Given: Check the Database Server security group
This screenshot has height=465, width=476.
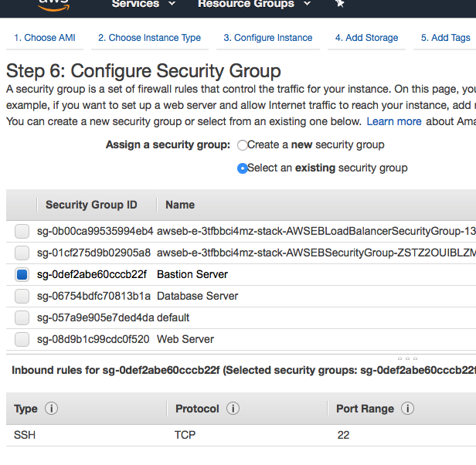Looking at the screenshot, I should pyautogui.click(x=22, y=296).
